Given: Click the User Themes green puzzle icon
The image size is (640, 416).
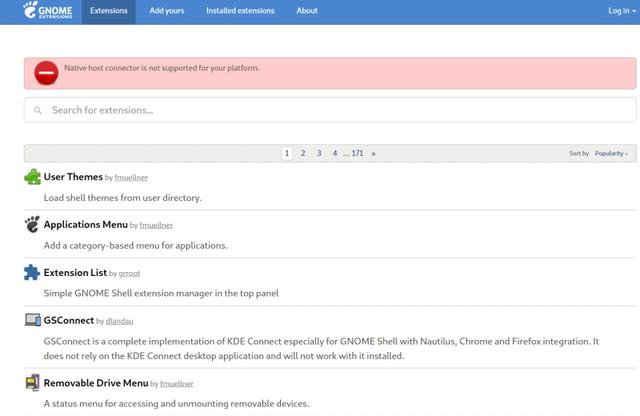Looking at the screenshot, I should [32, 177].
